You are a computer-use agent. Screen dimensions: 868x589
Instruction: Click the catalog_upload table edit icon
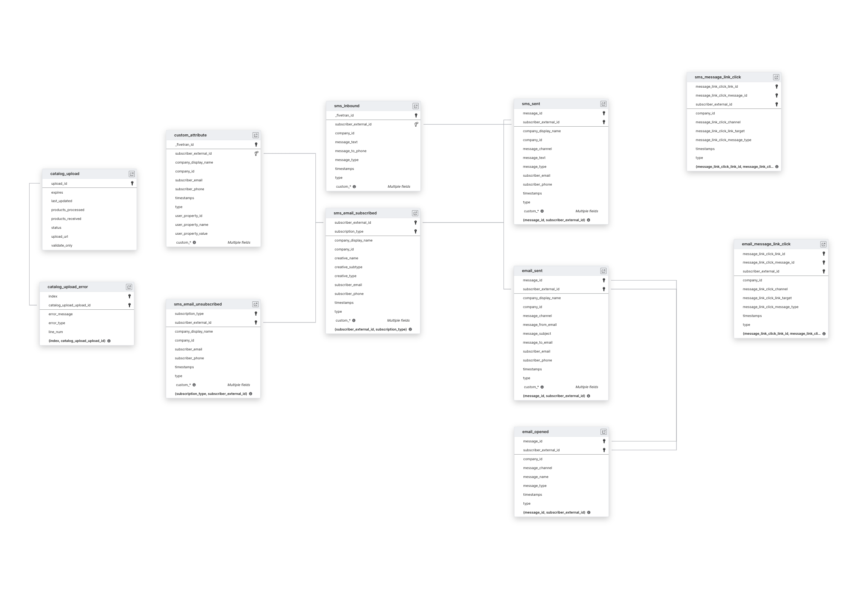pos(130,174)
